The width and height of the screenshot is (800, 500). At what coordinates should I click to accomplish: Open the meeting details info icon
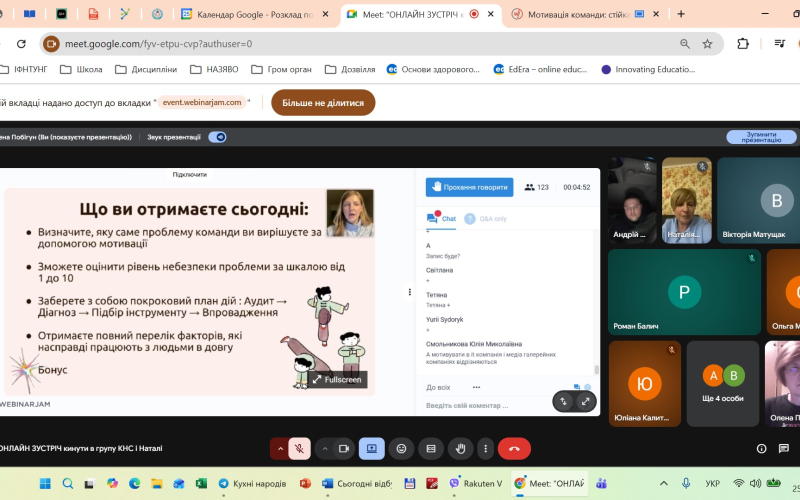point(762,449)
